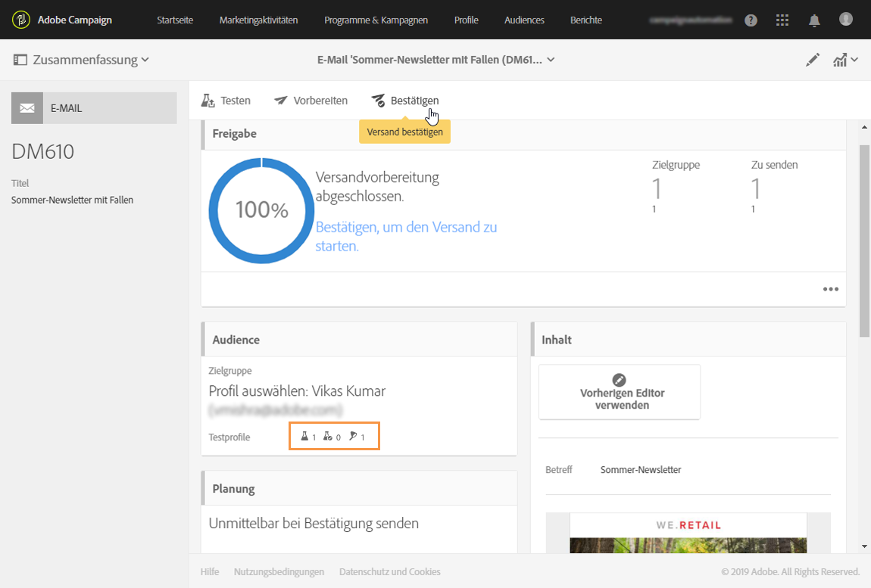The height and width of the screenshot is (588, 871).
Task: Open the Marketingaktivitäten menu
Action: pyautogui.click(x=258, y=20)
